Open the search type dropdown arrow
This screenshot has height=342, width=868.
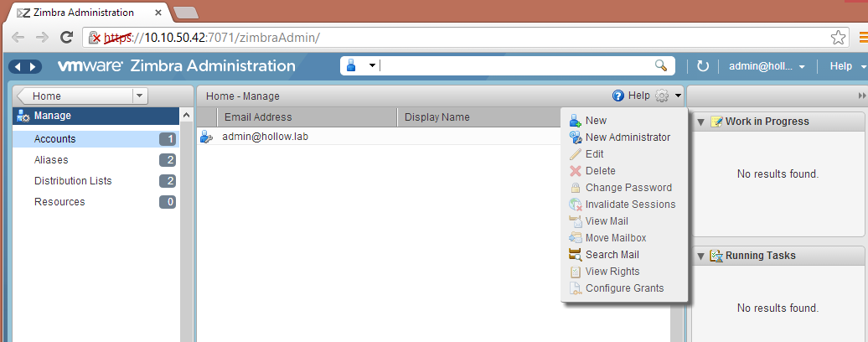click(x=372, y=66)
